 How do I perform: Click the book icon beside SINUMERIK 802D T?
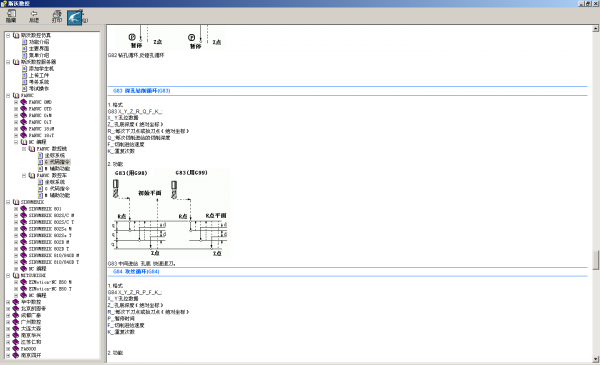pyautogui.click(x=24, y=249)
